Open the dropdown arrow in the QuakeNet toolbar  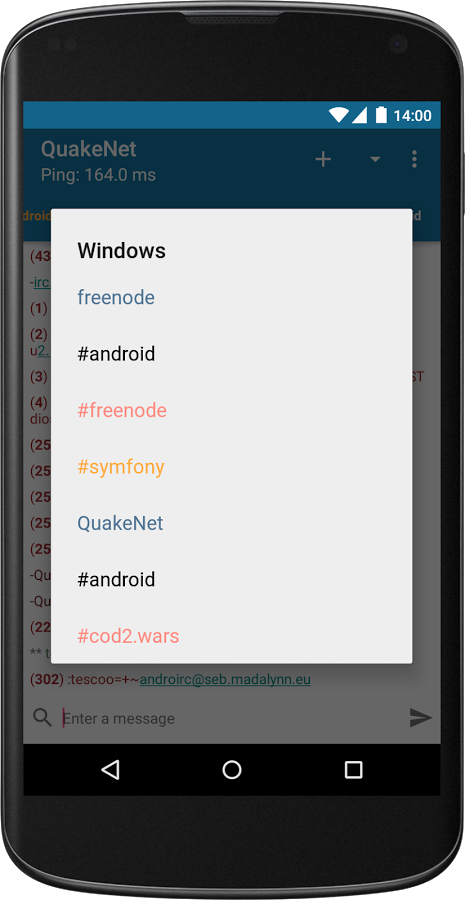pos(375,159)
